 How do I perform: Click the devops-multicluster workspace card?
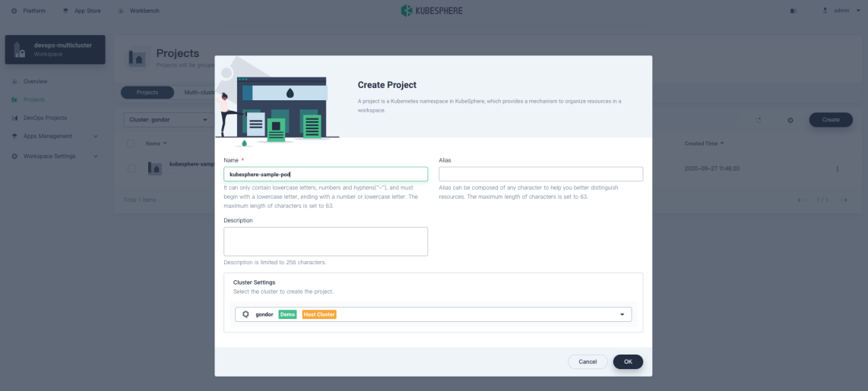[x=55, y=49]
